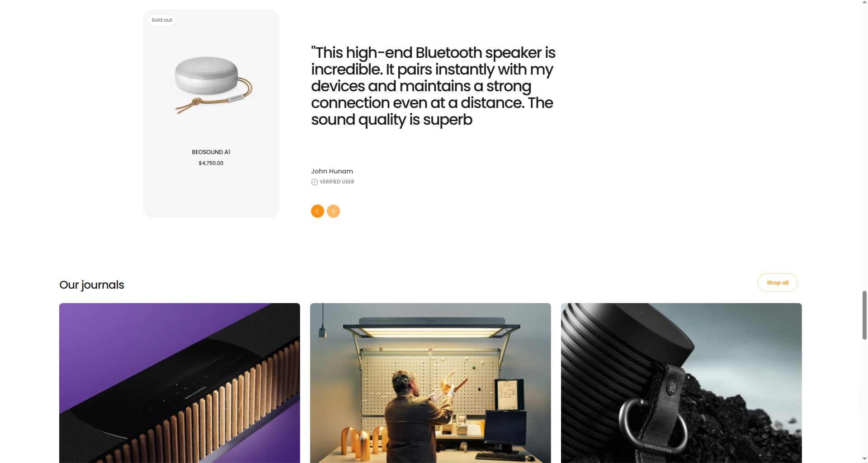Click the scrollbar up arrow
Image resolution: width=868 pixels, height=463 pixels.
tap(864, 3)
